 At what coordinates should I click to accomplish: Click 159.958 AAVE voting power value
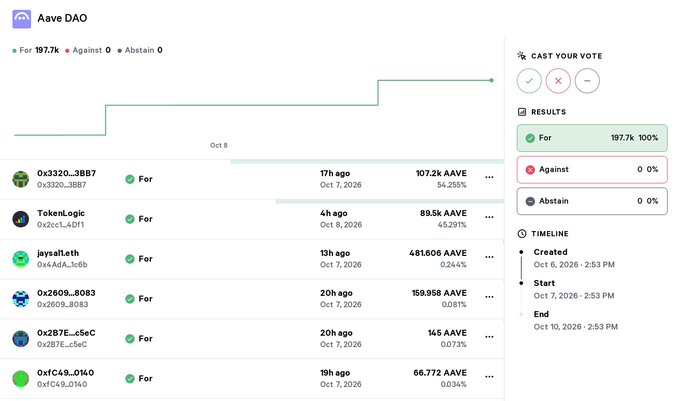439,293
